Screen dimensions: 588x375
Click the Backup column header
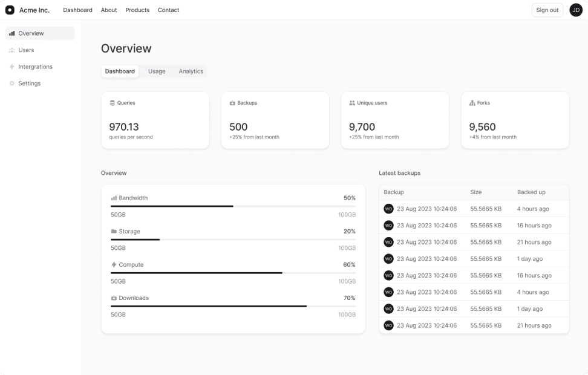tap(394, 192)
